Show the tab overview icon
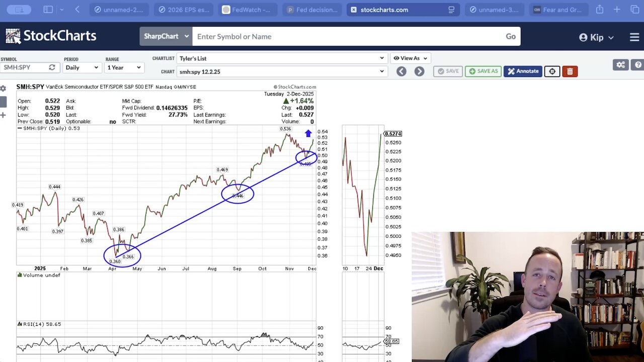Screen dimensions: 644x362 coord(634,10)
